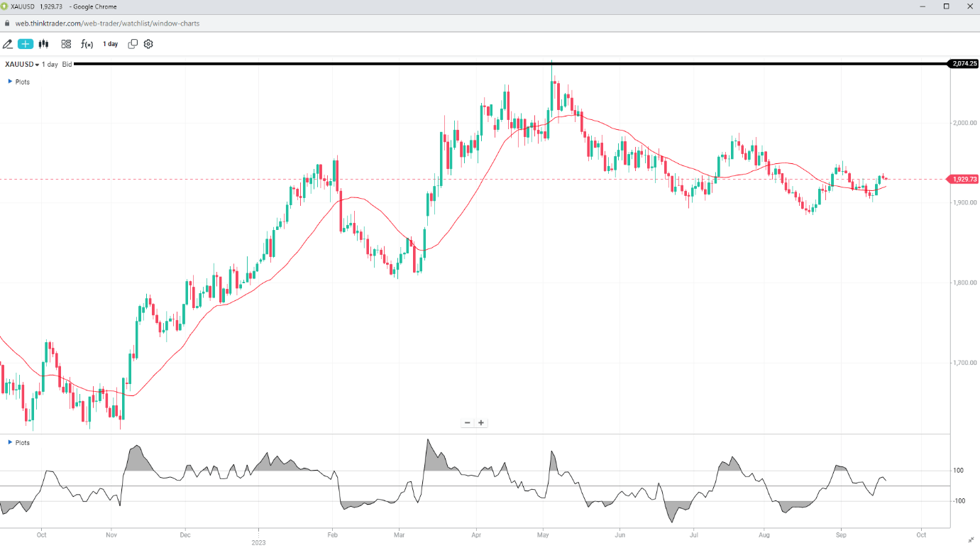Click the Dec label on time axis
This screenshot has height=548, width=980.
(185, 535)
